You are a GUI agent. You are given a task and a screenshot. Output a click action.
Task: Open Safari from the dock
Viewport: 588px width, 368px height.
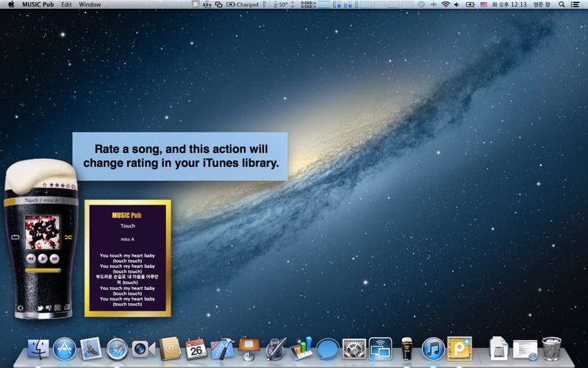[117, 348]
